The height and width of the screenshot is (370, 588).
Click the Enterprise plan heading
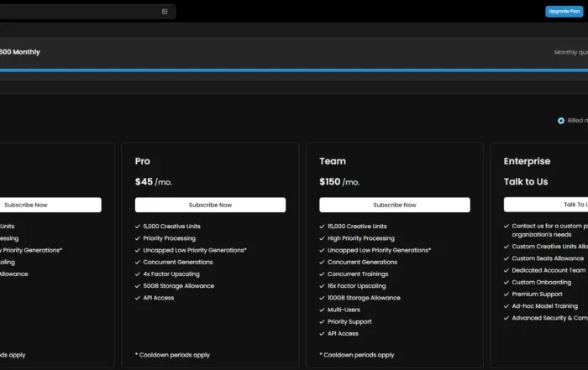click(x=527, y=161)
